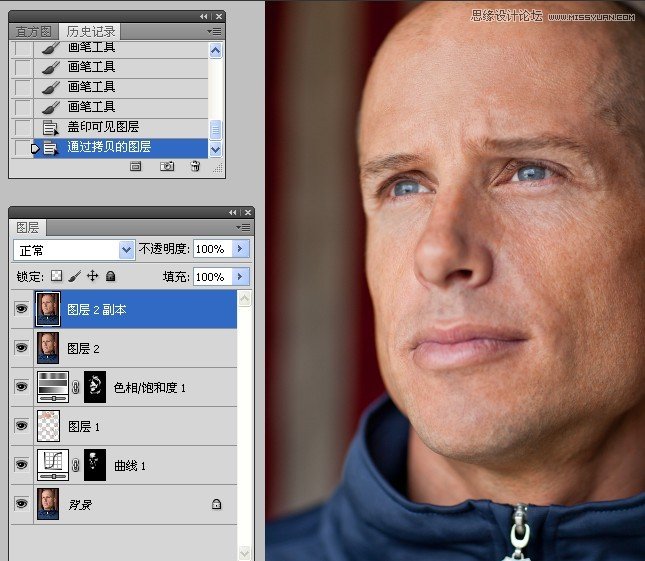This screenshot has width=645, height=561.
Task: Select the 曲线 1 layer mask thumbnail
Action: coord(95,465)
